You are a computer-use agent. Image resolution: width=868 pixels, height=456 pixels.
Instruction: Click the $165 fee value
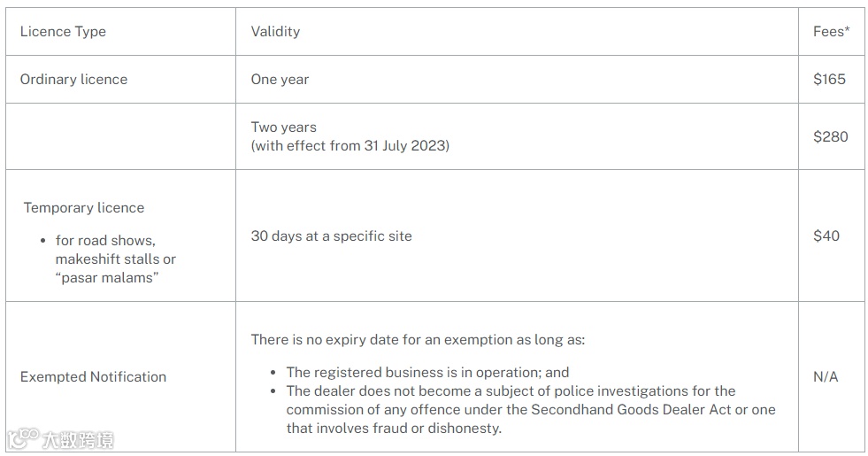[x=829, y=79]
